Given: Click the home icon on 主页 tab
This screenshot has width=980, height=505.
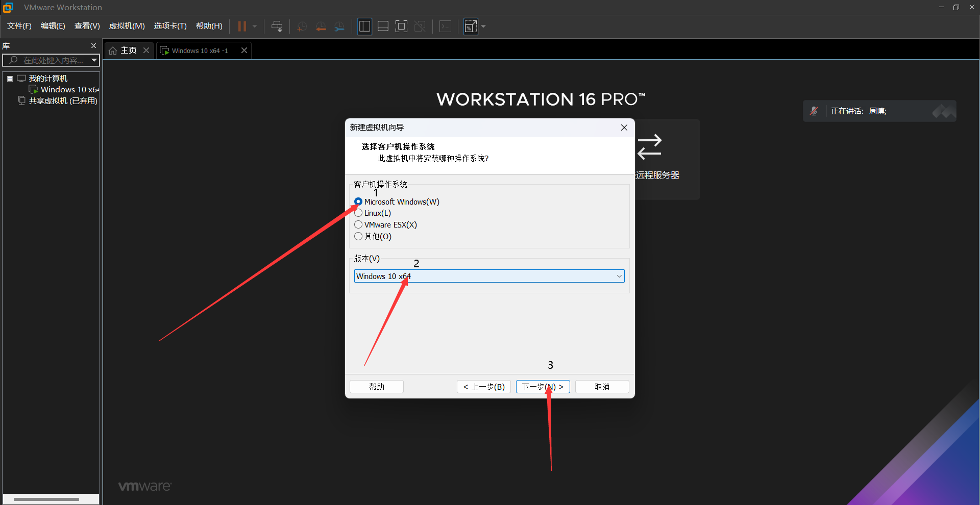Looking at the screenshot, I should point(113,50).
